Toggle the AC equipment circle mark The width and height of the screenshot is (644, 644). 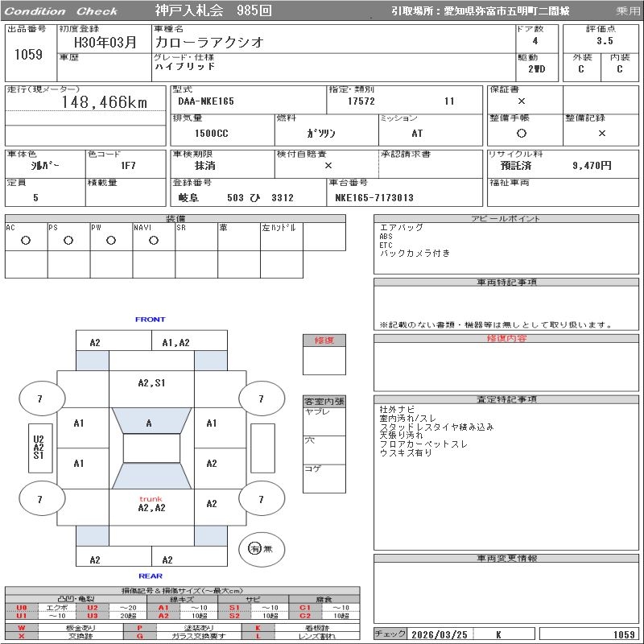tap(26, 241)
